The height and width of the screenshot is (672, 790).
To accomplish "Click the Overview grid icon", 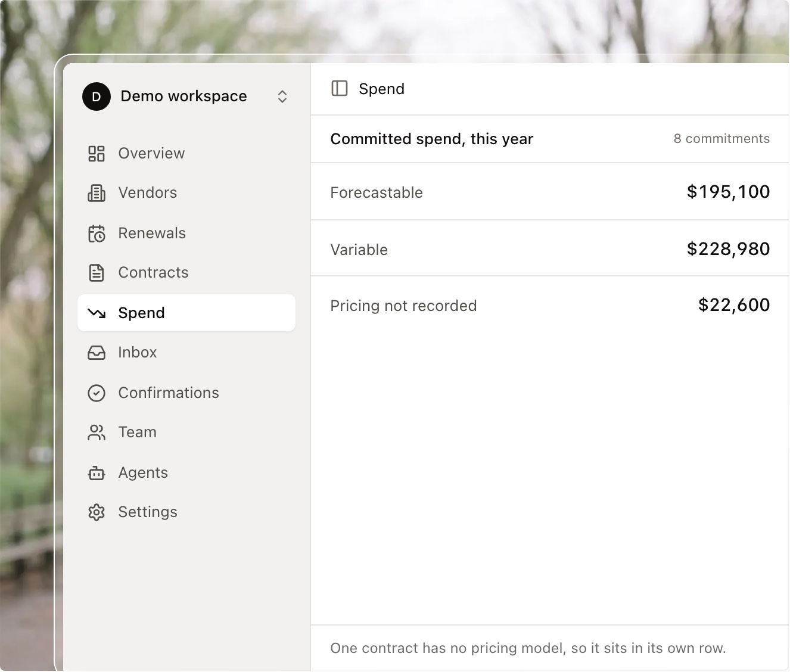I will point(97,154).
